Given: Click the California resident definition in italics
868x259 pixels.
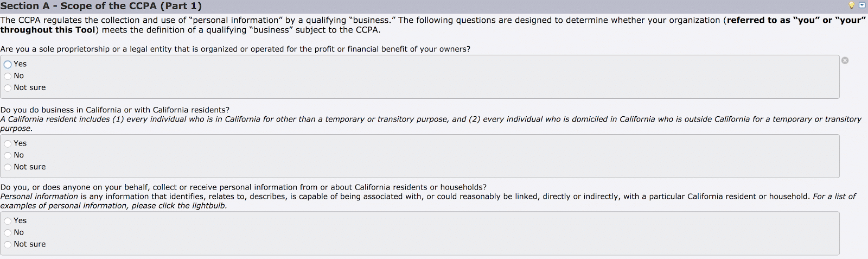Looking at the screenshot, I should point(429,119).
